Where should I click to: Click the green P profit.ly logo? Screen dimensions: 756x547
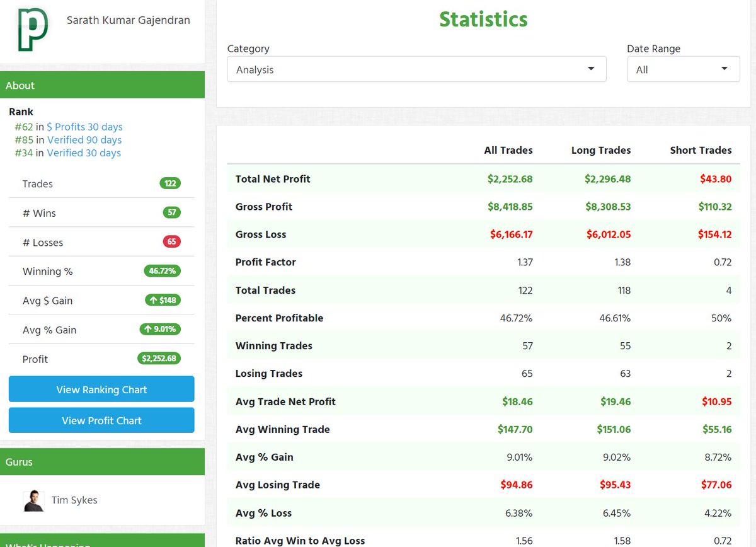point(33,30)
